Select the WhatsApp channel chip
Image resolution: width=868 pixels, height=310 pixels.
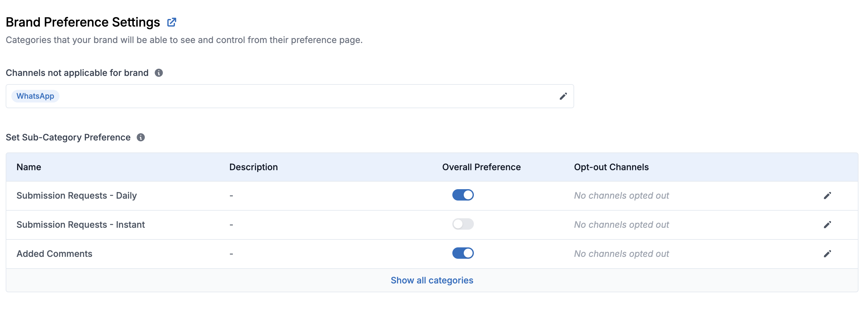(x=35, y=96)
